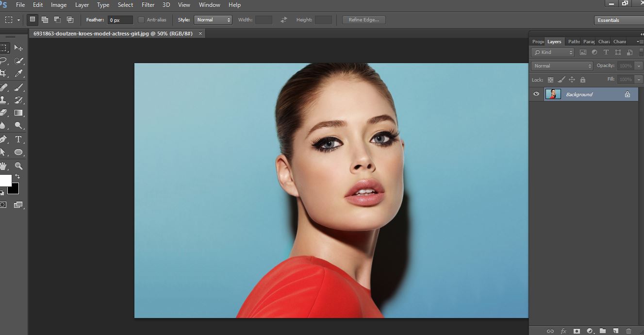Image resolution: width=644 pixels, height=335 pixels.
Task: Open the Add layer mask icon
Action: [x=577, y=331]
